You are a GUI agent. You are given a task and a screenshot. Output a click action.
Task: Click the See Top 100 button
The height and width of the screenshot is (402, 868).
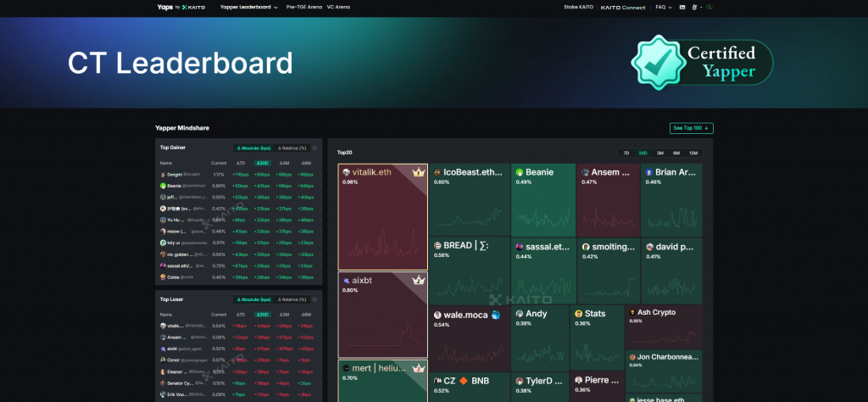pos(692,128)
